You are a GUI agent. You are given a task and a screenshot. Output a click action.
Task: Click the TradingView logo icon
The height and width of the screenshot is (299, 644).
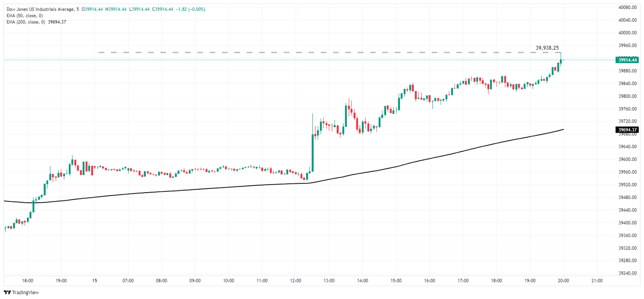click(7, 292)
